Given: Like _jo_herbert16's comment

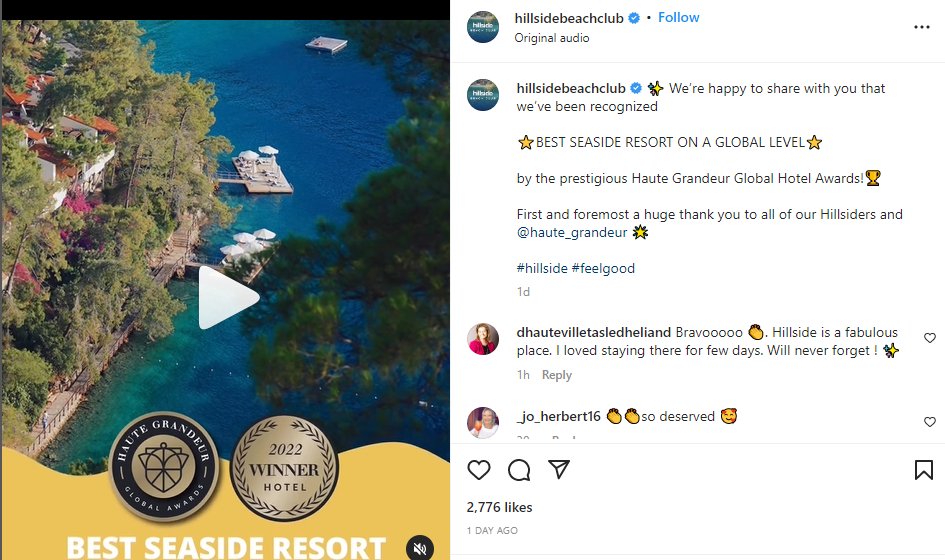Looking at the screenshot, I should (929, 422).
